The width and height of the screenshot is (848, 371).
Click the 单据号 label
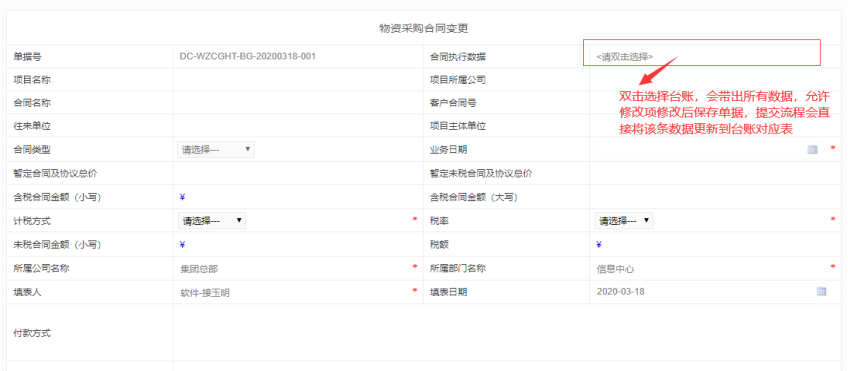28,56
